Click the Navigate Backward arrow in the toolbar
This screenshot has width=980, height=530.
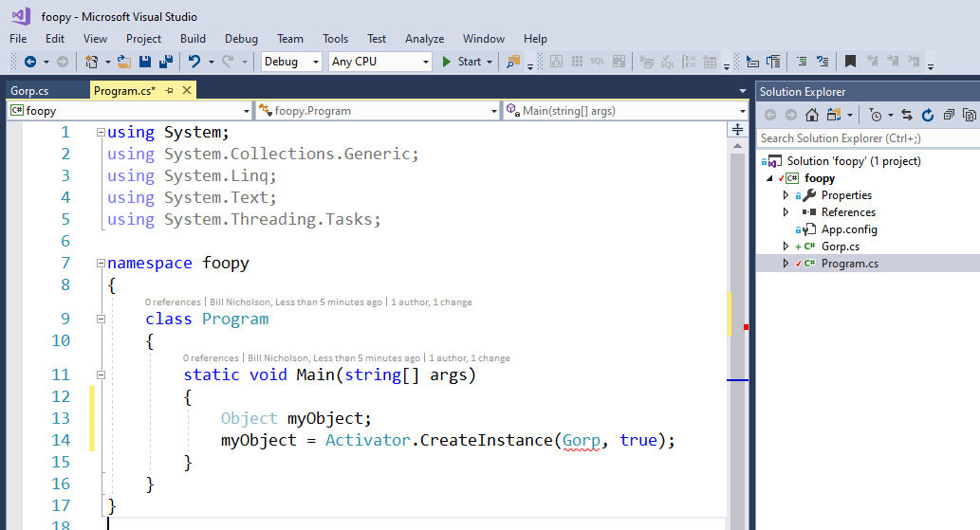coord(29,62)
